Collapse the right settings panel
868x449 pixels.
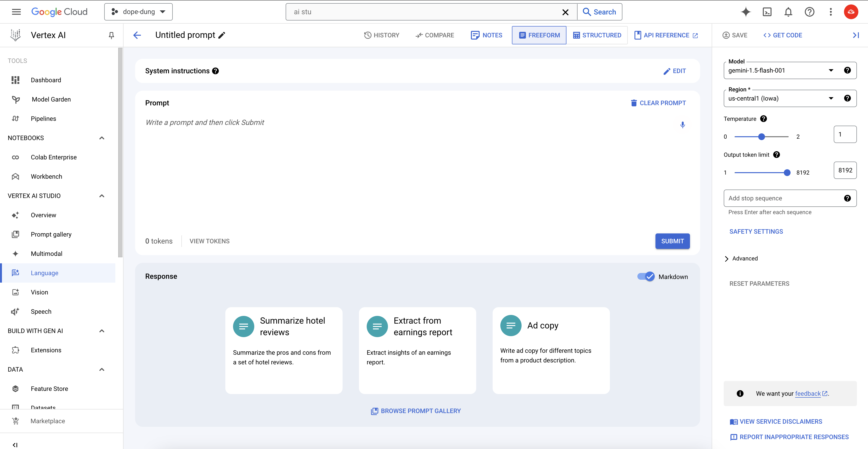tap(856, 35)
